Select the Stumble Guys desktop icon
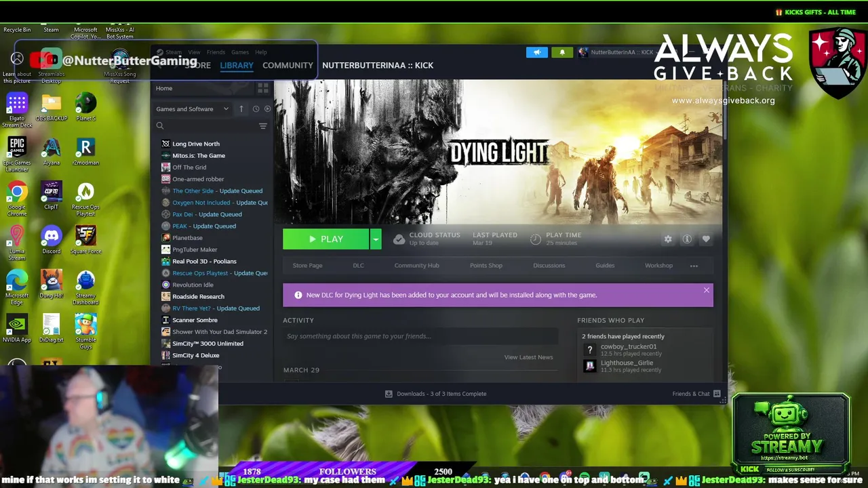Viewport: 868px width, 488px height. (x=85, y=331)
